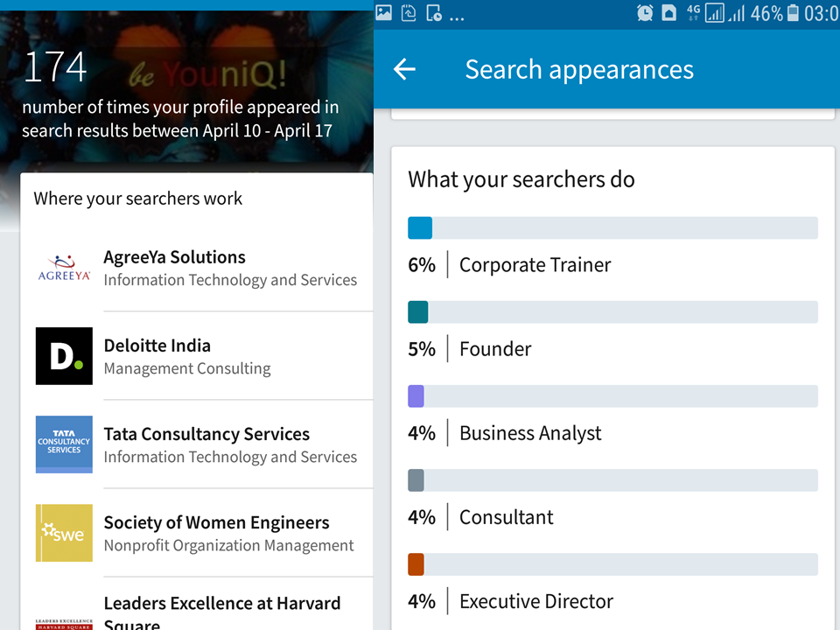The height and width of the screenshot is (630, 840).
Task: Click the Founder percentage bar
Action: [612, 312]
